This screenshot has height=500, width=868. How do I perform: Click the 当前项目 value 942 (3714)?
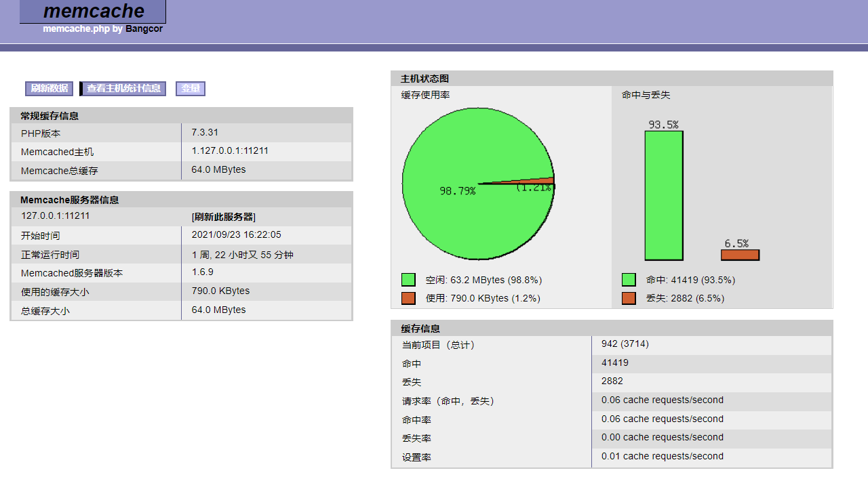[625, 344]
